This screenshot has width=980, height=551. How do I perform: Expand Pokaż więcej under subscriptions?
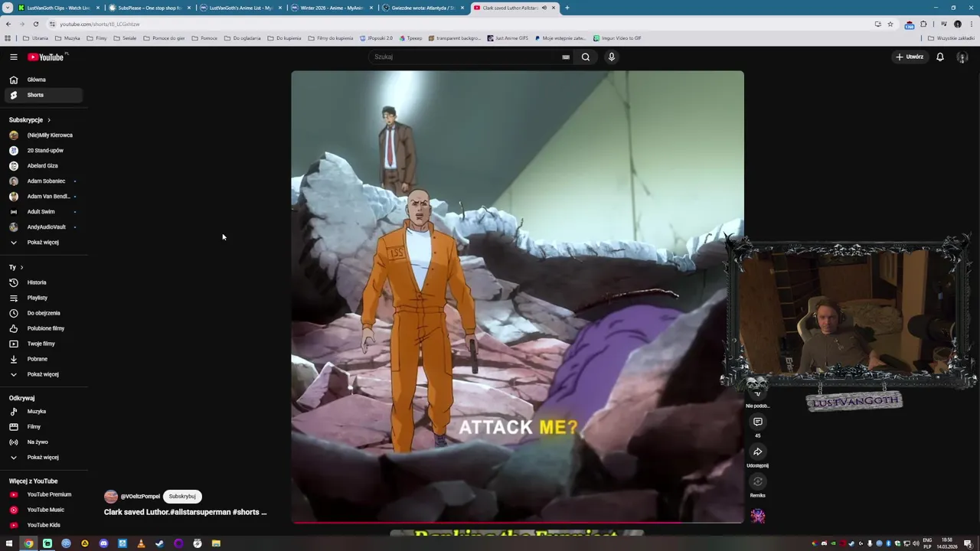[x=44, y=243]
